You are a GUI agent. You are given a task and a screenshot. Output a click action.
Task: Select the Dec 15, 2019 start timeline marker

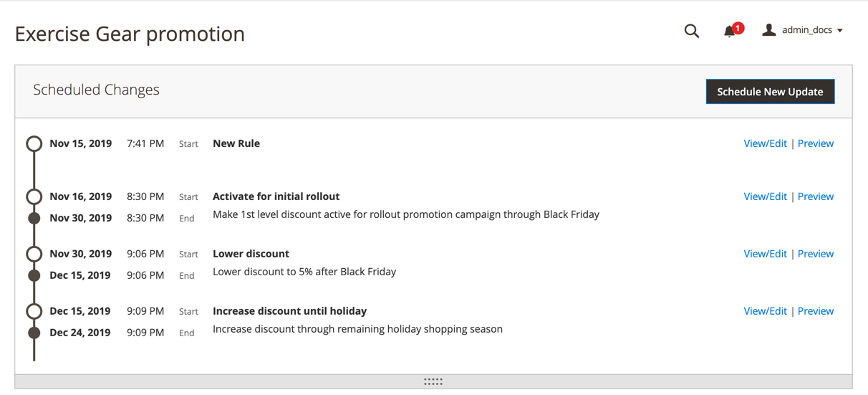click(34, 311)
